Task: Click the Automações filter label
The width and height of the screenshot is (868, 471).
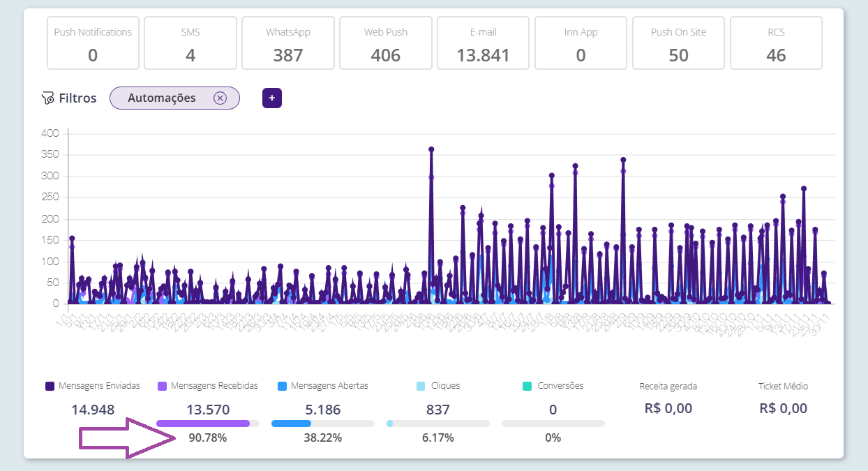Action: 162,98
